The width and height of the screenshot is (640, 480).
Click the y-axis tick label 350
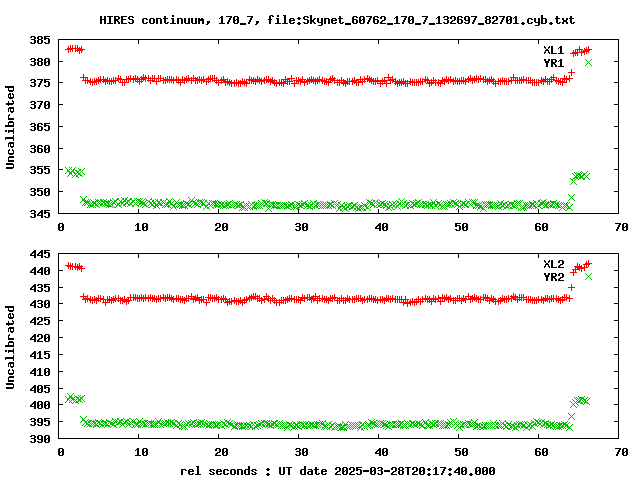(x=40, y=192)
